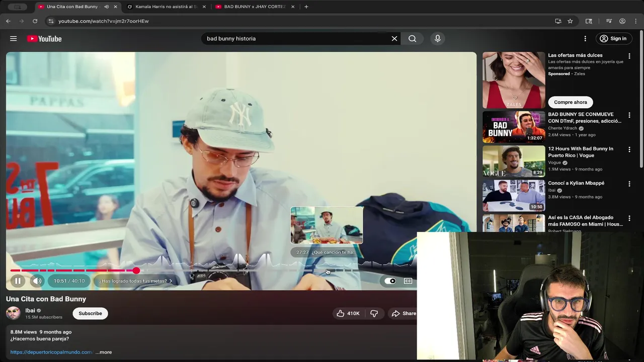Viewport: 644px width, 362px height.
Task: Reload the page
Action: [x=35, y=21]
